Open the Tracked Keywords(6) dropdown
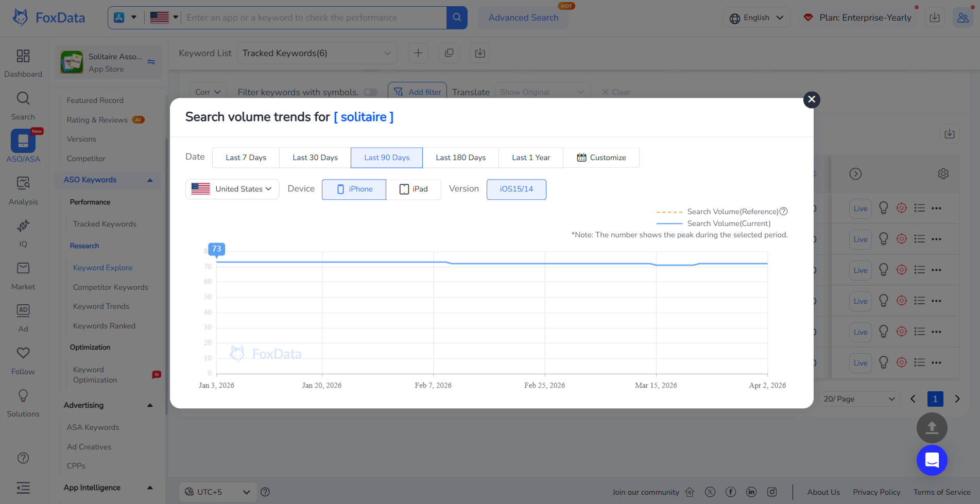The height and width of the screenshot is (504, 980). tap(316, 53)
